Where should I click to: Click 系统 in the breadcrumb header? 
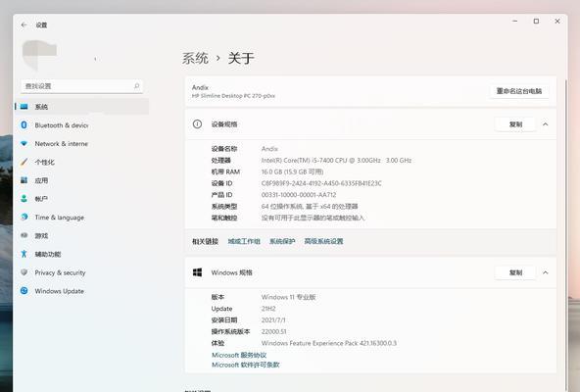coord(195,58)
